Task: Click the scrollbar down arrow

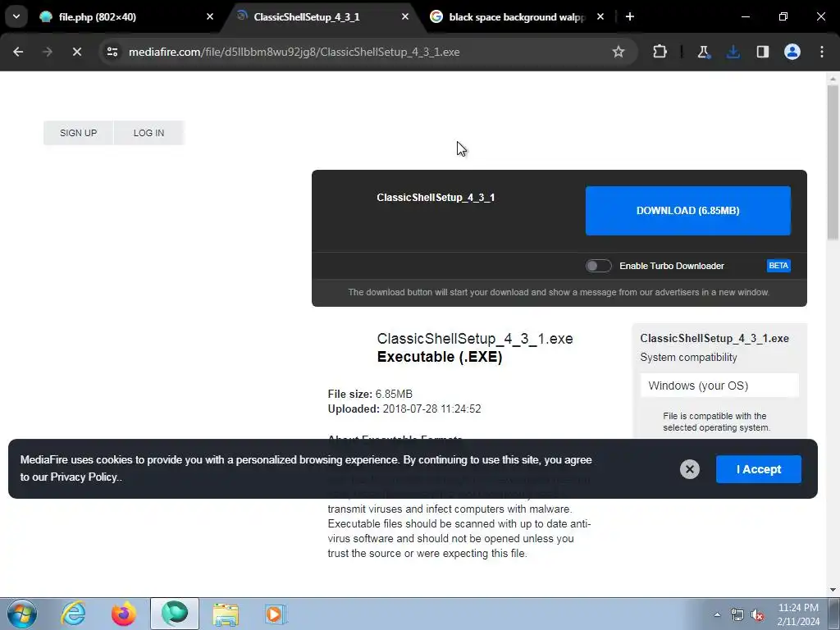Action: 833,590
